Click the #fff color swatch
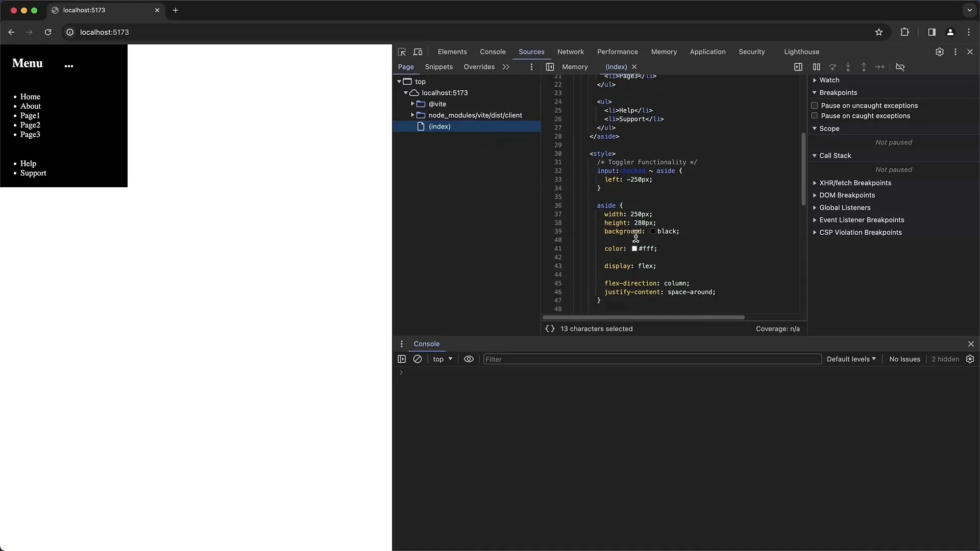The height and width of the screenshot is (551, 980). pos(634,249)
